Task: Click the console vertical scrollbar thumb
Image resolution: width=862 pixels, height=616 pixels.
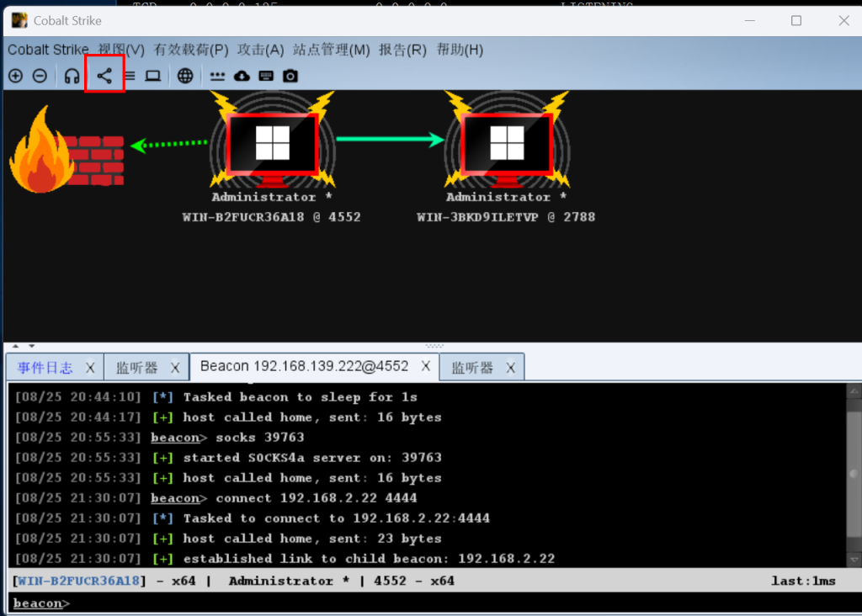Action: (854, 475)
